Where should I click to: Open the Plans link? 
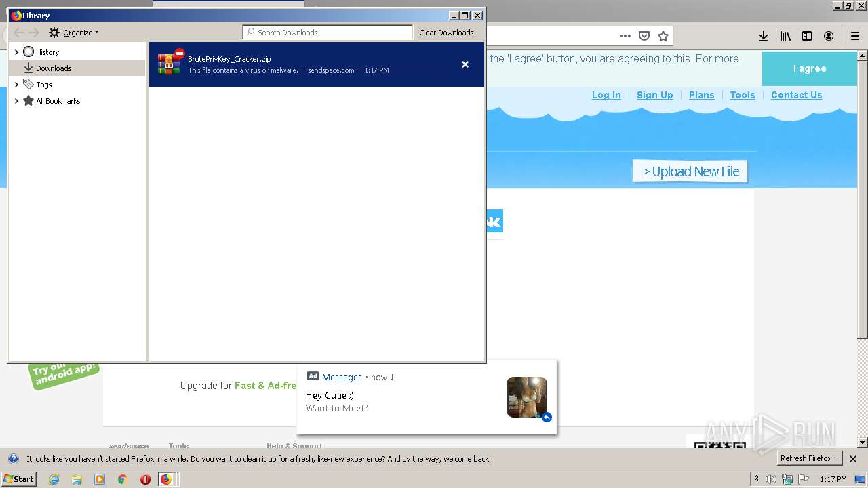coord(702,95)
